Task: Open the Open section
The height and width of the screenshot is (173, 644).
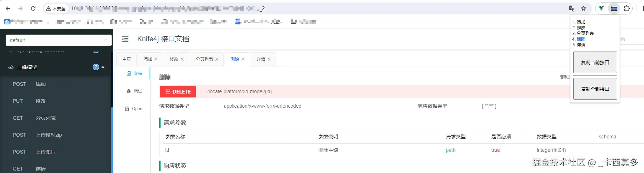Action: (x=134, y=109)
